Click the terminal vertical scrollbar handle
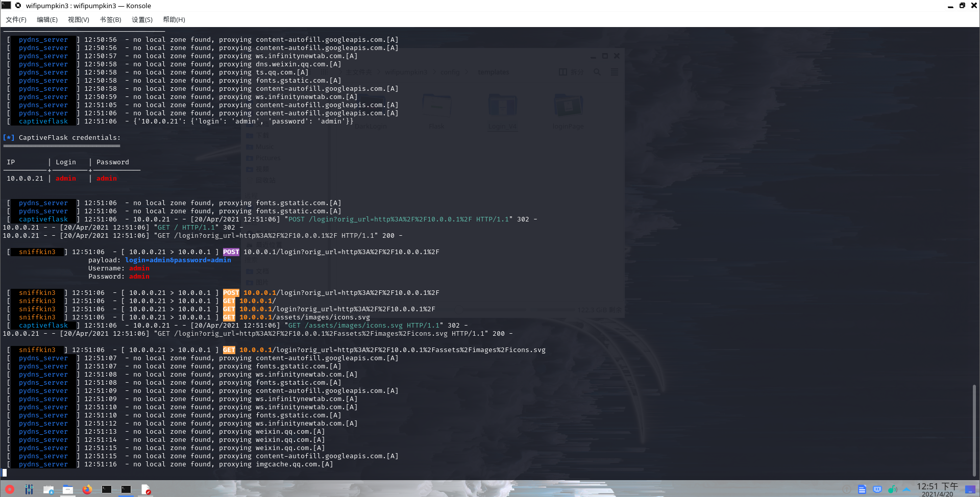This screenshot has height=497, width=980. (974, 430)
